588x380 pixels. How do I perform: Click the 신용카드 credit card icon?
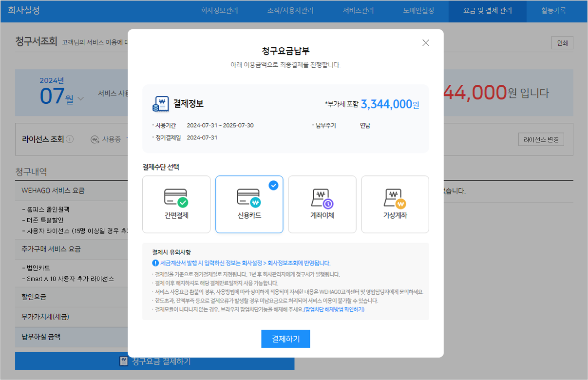249,197
